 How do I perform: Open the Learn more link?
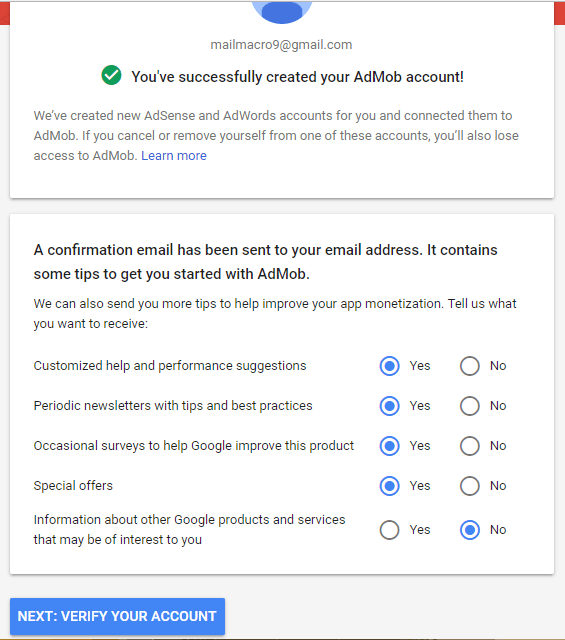point(174,156)
